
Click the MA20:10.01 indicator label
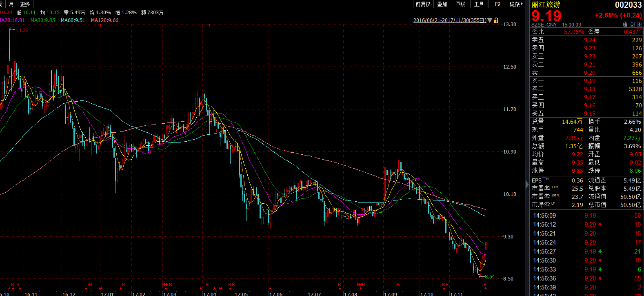click(12, 20)
